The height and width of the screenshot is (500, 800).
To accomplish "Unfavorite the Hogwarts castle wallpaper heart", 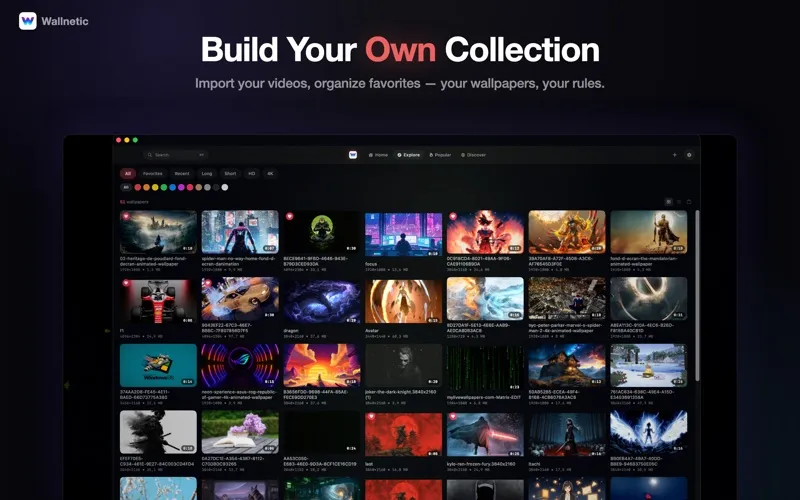I will 126,216.
